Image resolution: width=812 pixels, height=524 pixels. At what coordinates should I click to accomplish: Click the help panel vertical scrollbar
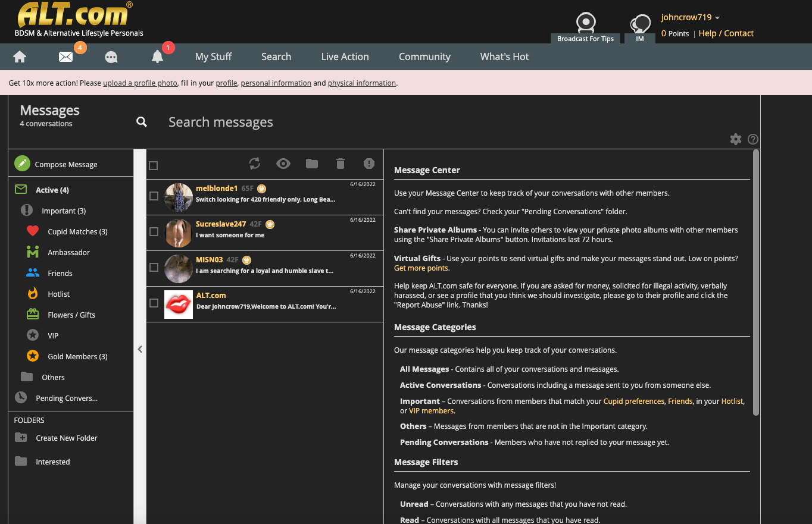[x=756, y=282]
